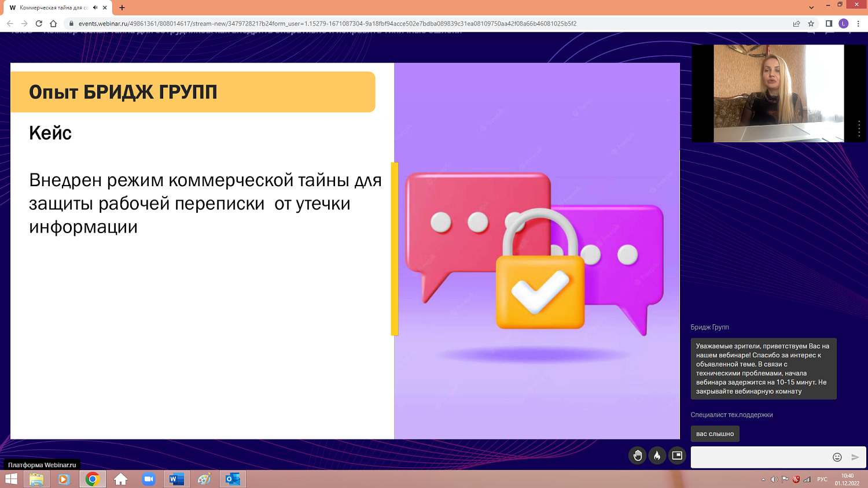
Task: Click the 'вас слышно' chat message
Action: [715, 434]
